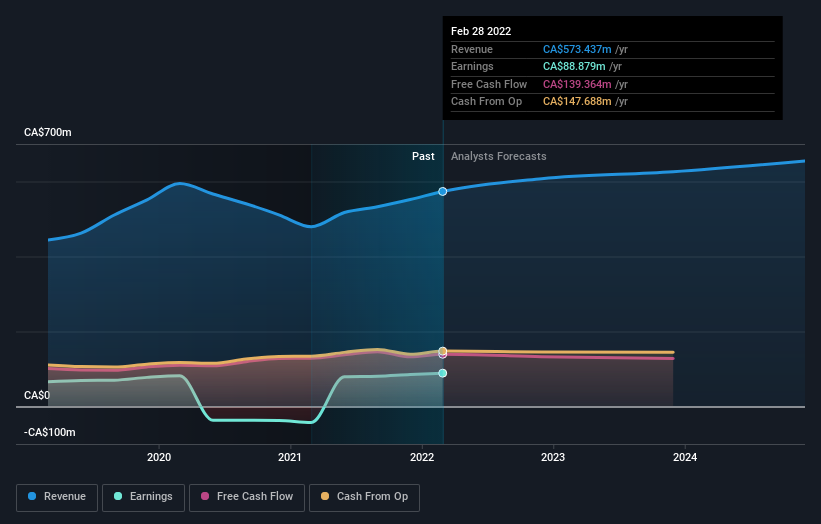Click the CA$147.688m cash from op value
821x524 pixels.
(577, 102)
